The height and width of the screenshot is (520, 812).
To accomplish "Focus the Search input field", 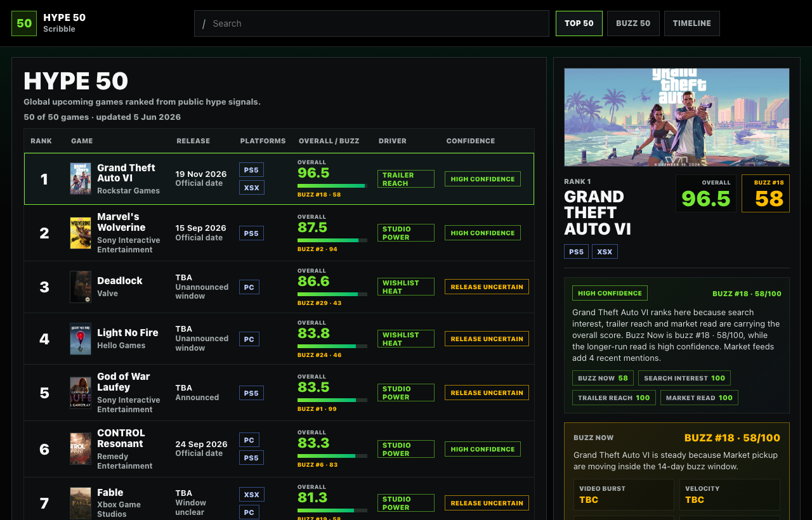I will pos(372,23).
